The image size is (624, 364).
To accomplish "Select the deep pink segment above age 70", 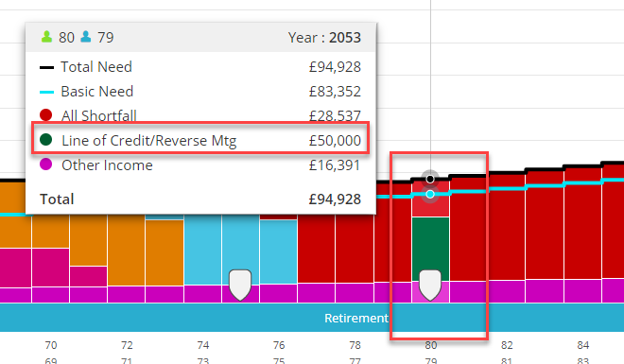I will click(x=50, y=267).
